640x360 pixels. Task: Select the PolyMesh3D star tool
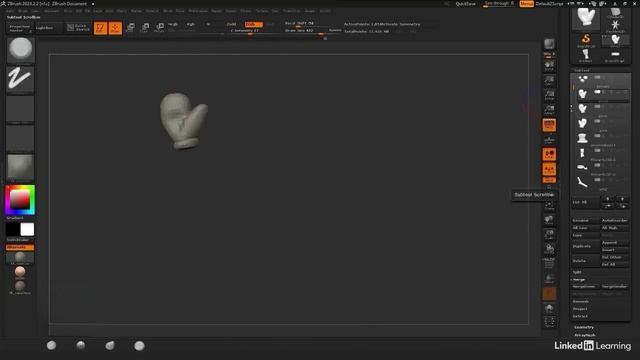click(615, 25)
